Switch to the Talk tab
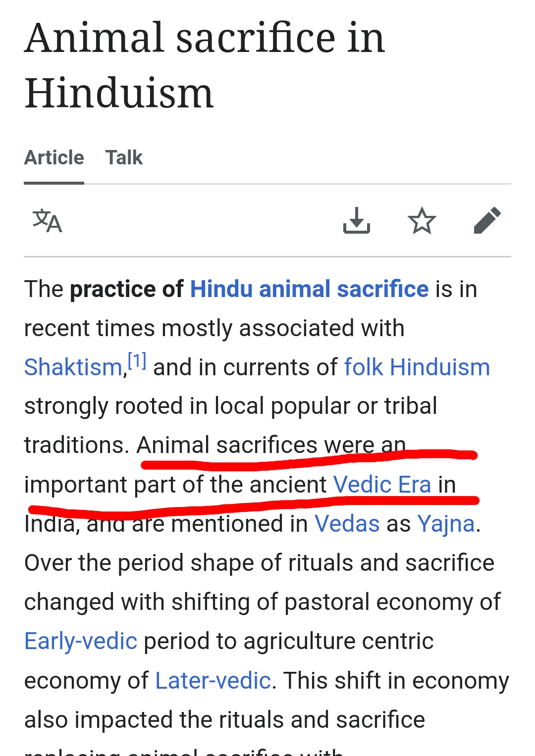The height and width of the screenshot is (756, 535). click(124, 158)
